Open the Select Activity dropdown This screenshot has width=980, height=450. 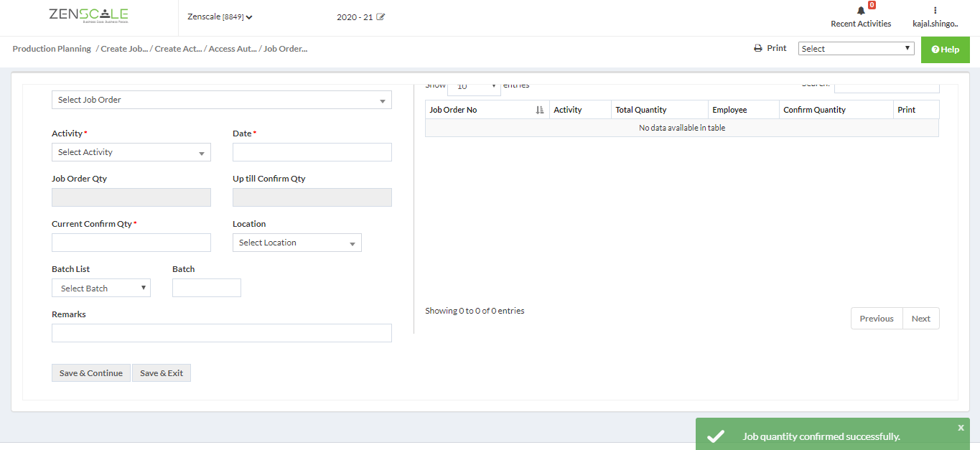pyautogui.click(x=131, y=152)
